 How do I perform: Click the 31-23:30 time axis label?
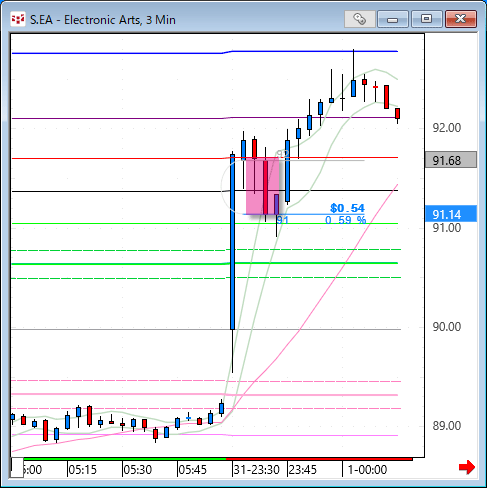(x=256, y=470)
